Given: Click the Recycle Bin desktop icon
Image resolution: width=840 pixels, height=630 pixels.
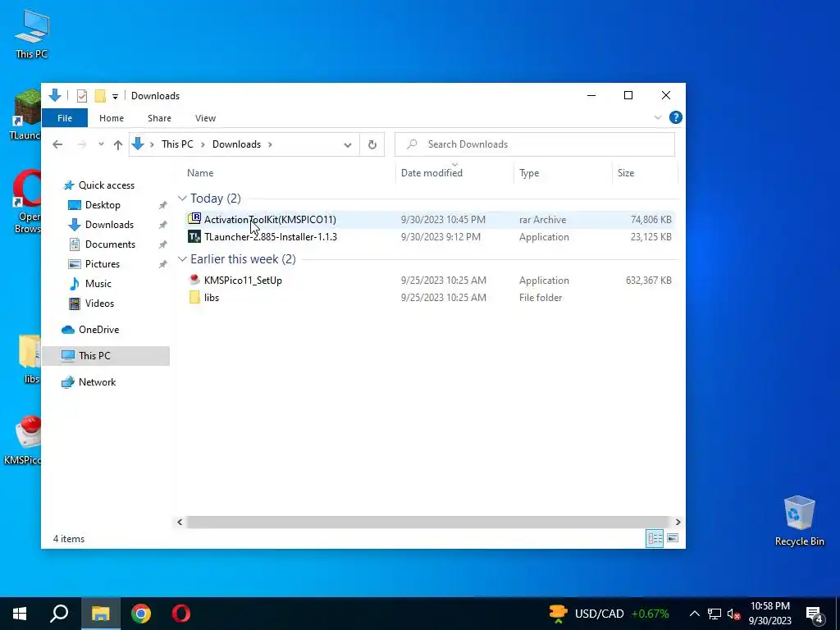Looking at the screenshot, I should coord(799,520).
